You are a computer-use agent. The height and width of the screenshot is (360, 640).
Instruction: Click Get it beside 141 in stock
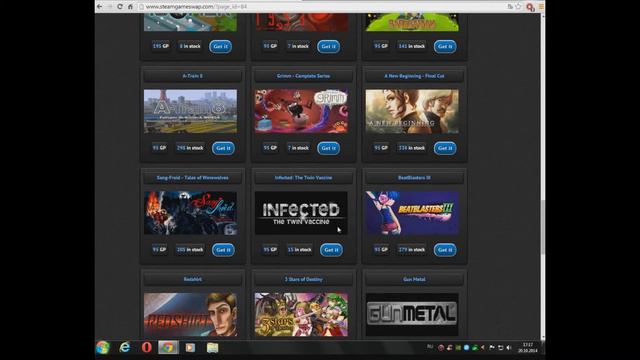(x=445, y=47)
